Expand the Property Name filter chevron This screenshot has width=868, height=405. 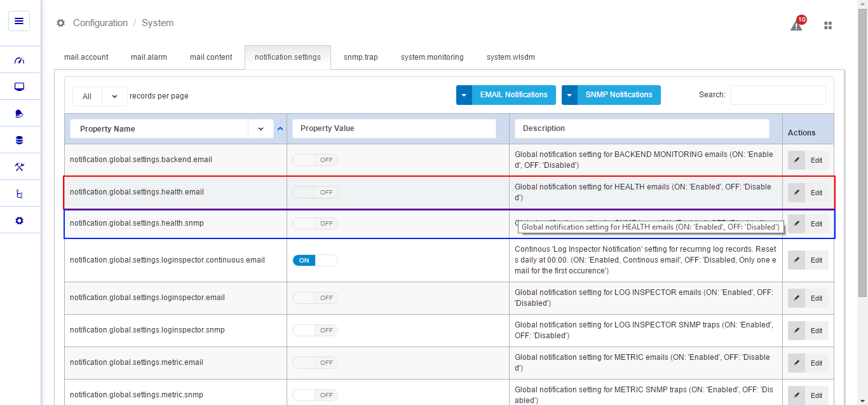click(261, 128)
